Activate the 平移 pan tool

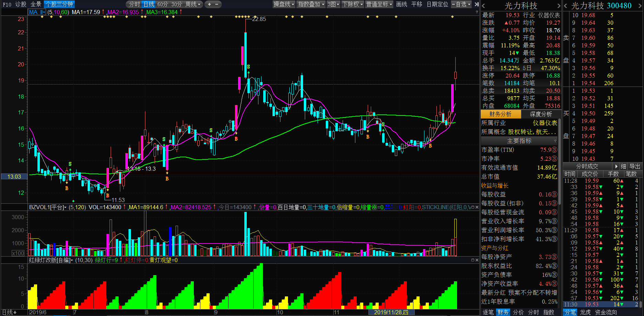tap(417, 4)
